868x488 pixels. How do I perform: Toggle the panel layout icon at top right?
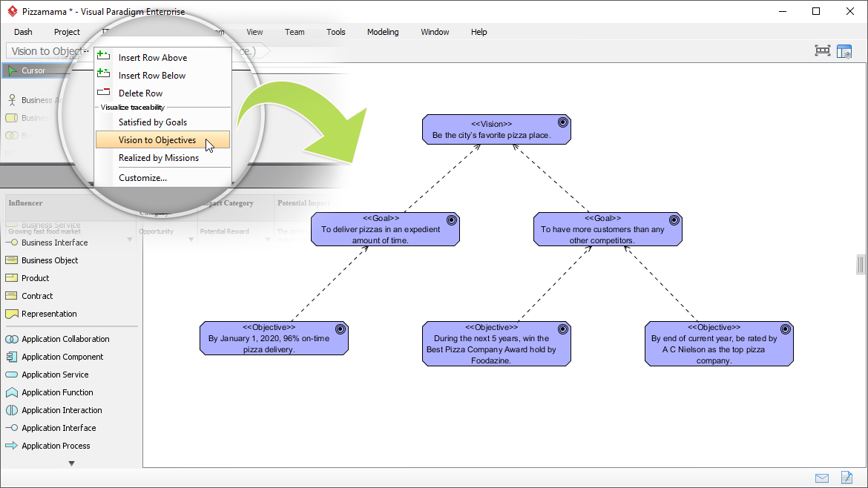tap(844, 51)
